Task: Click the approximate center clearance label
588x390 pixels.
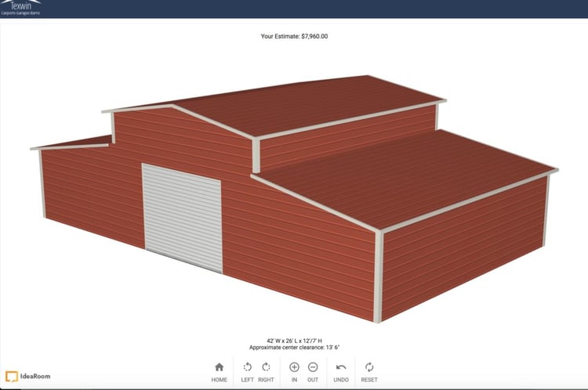Action: coord(293,347)
